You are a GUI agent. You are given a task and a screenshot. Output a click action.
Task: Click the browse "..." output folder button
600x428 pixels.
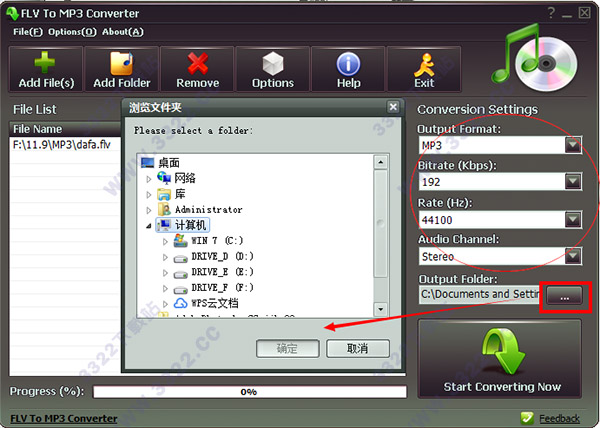coord(564,296)
